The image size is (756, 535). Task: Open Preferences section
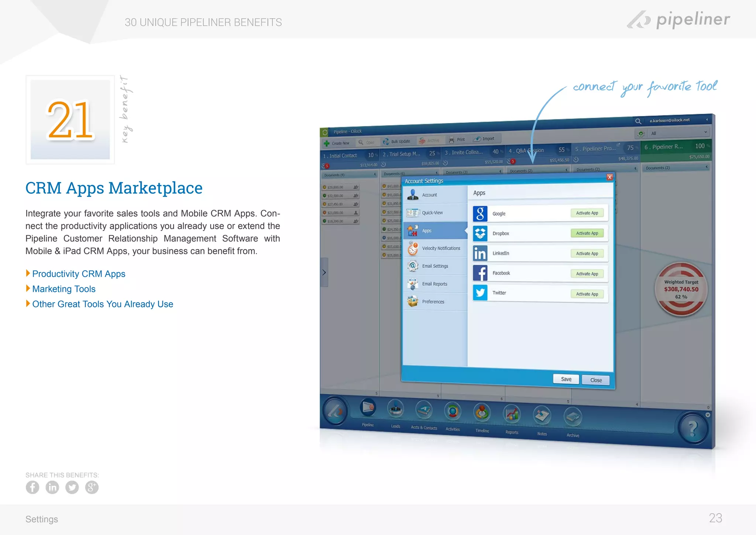(435, 301)
